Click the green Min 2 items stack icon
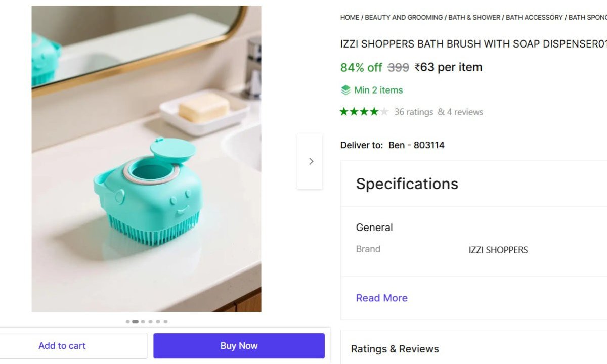 (345, 89)
